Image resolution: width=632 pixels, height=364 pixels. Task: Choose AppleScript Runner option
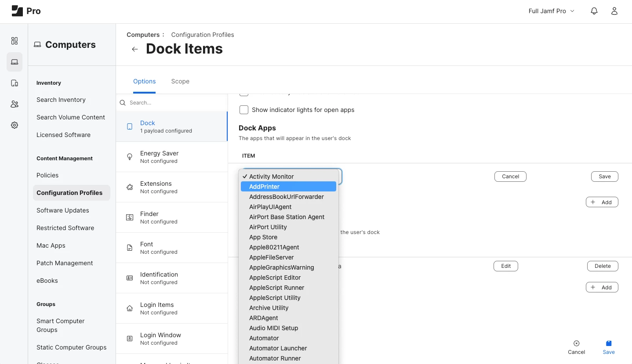(288, 288)
